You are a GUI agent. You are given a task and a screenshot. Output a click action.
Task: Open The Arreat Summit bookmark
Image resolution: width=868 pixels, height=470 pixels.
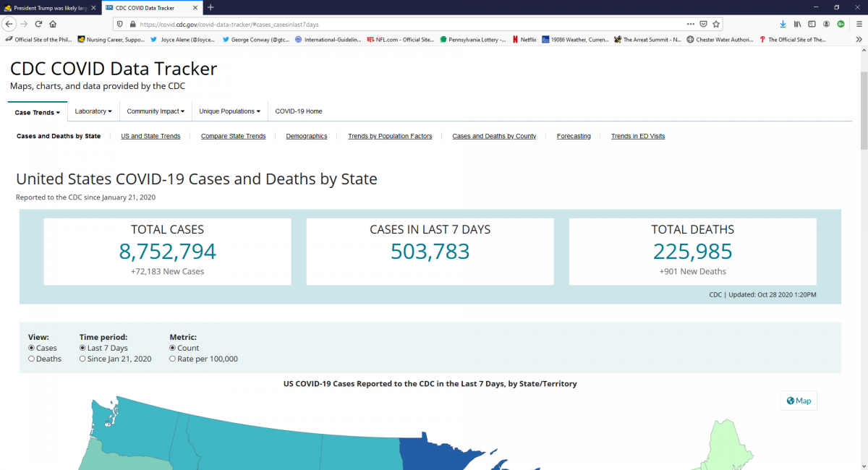pyautogui.click(x=647, y=40)
